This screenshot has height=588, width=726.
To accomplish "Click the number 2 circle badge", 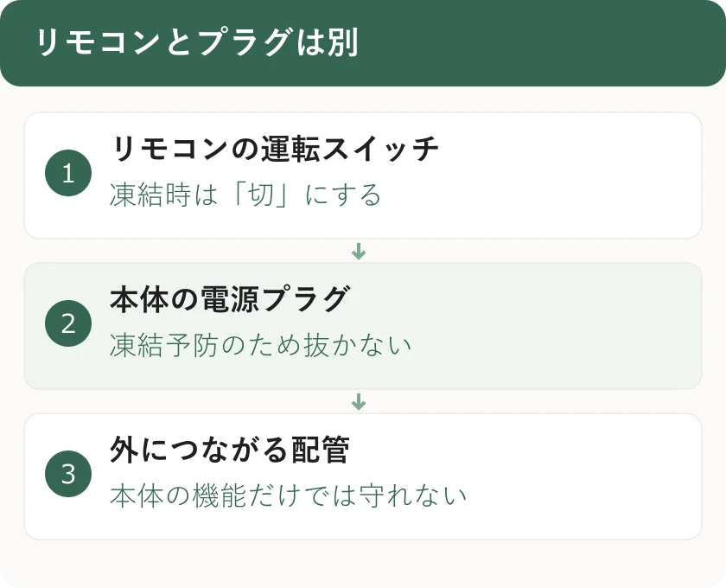I will [68, 323].
